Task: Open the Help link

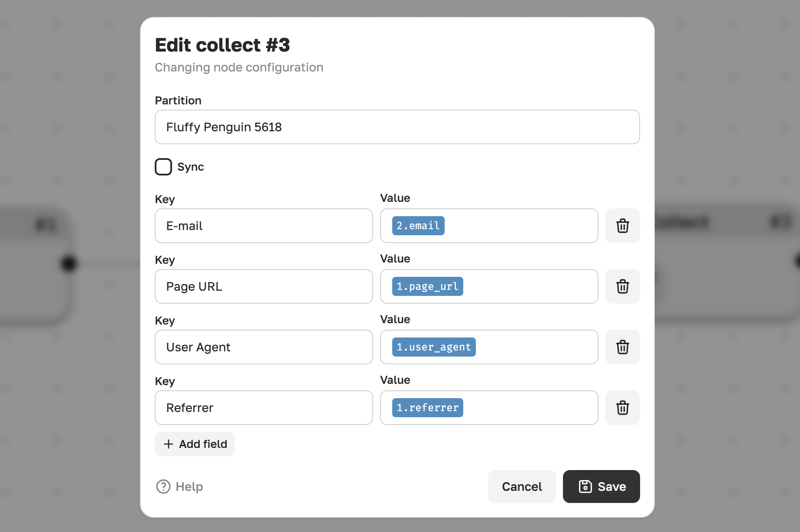Action: coord(179,487)
